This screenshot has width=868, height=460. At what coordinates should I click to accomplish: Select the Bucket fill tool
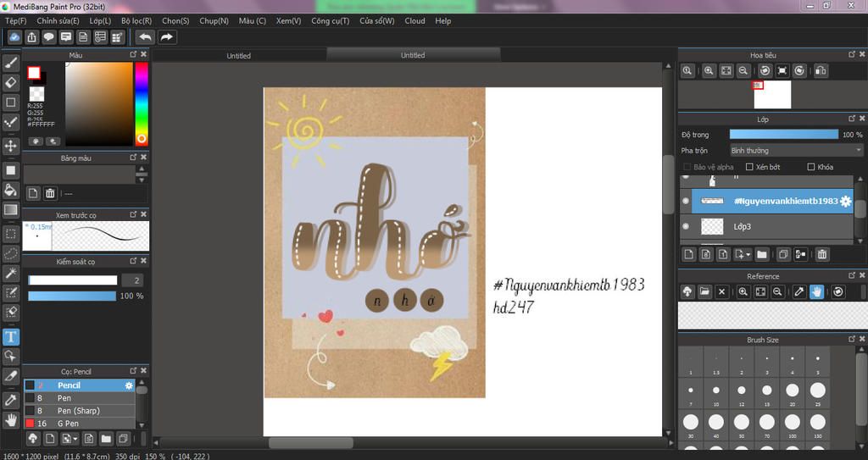(10, 190)
